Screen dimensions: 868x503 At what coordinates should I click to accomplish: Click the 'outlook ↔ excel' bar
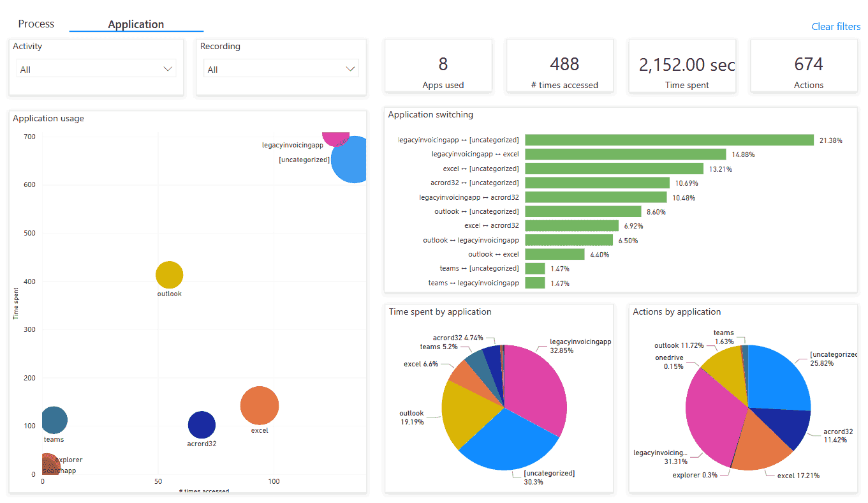[555, 253]
